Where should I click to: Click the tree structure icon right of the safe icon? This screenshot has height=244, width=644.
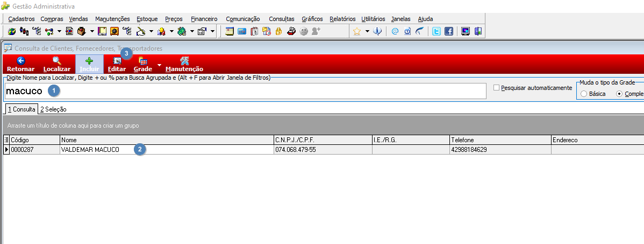click(x=126, y=31)
